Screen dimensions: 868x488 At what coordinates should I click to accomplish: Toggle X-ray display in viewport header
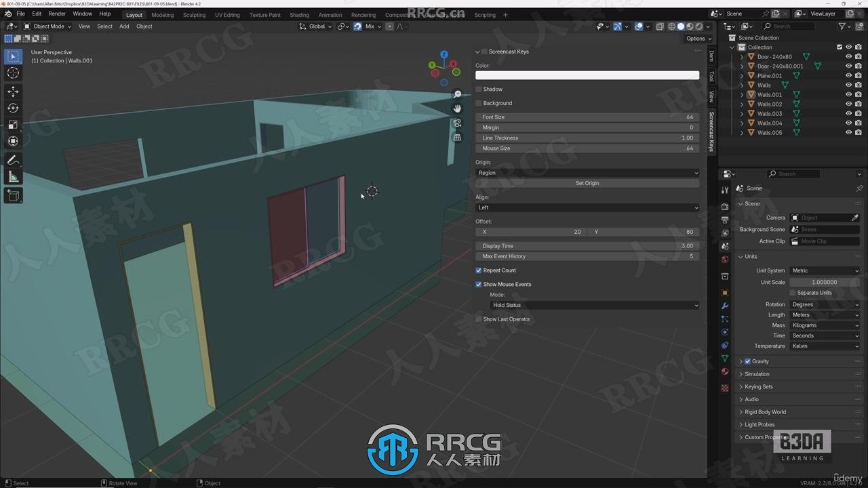coord(660,26)
